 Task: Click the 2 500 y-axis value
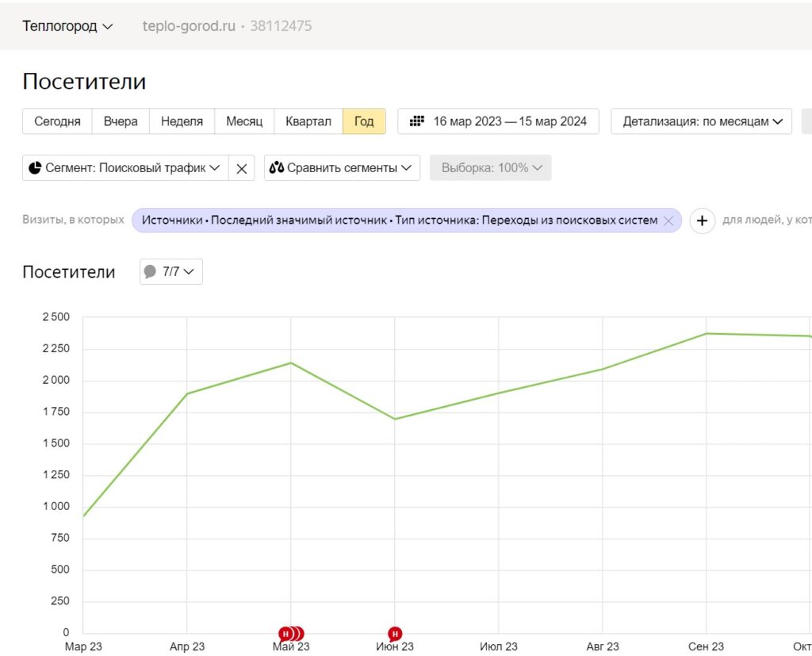pyautogui.click(x=56, y=317)
